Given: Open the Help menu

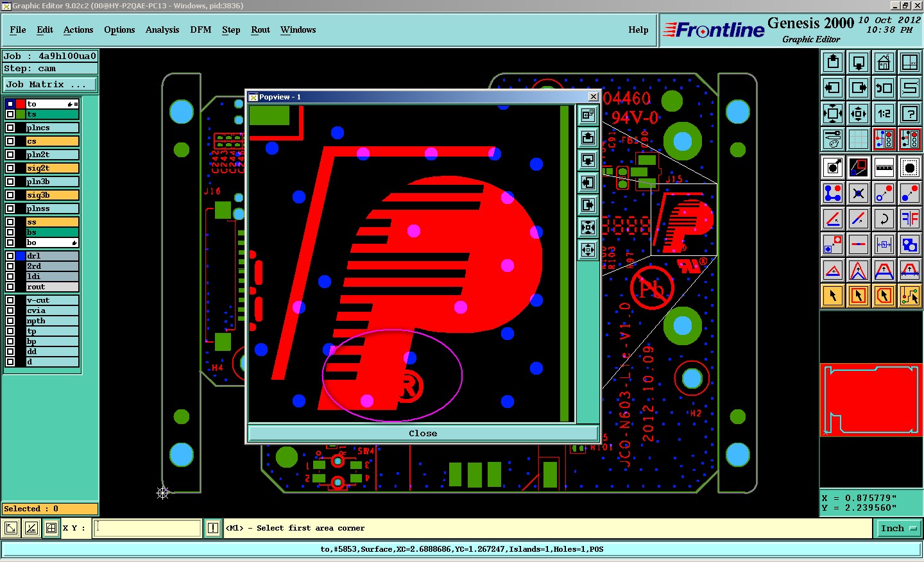Looking at the screenshot, I should tap(638, 30).
